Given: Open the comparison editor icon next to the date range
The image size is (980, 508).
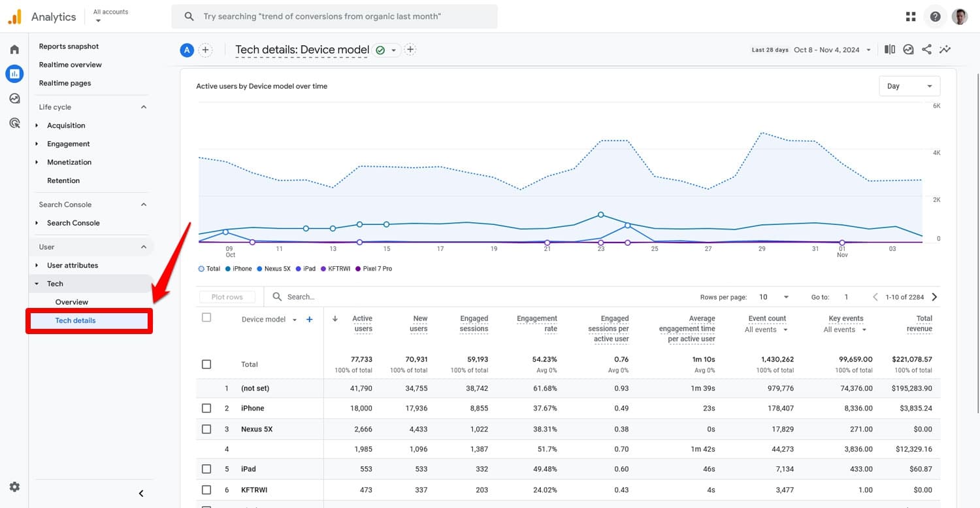Looking at the screenshot, I should [x=889, y=49].
